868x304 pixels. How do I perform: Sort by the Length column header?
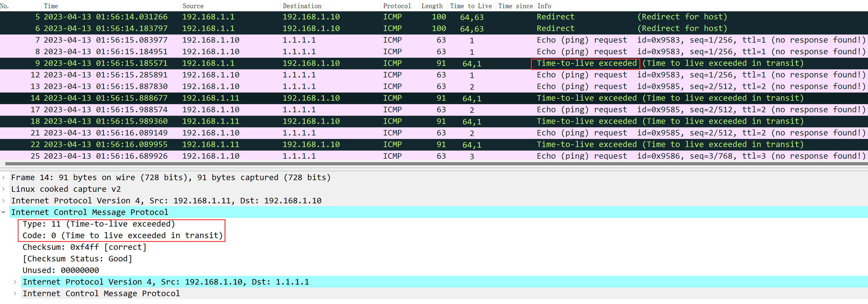[433, 6]
